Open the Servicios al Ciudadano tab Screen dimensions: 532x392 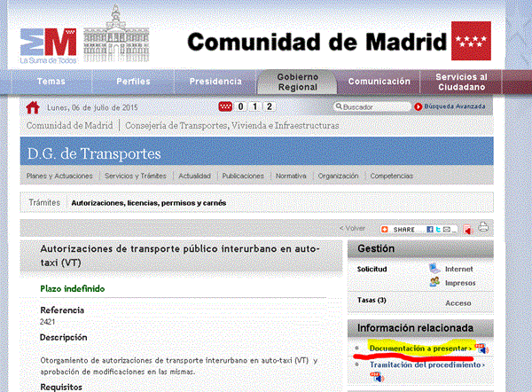click(x=461, y=82)
